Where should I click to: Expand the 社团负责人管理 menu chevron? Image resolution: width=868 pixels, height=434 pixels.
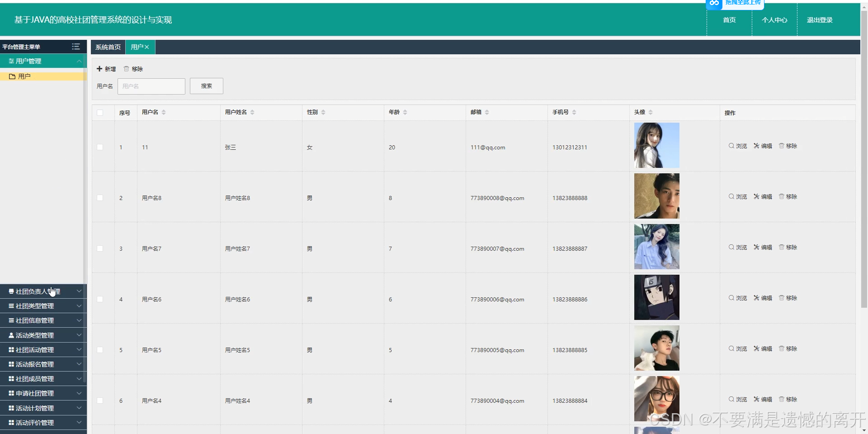pos(79,291)
